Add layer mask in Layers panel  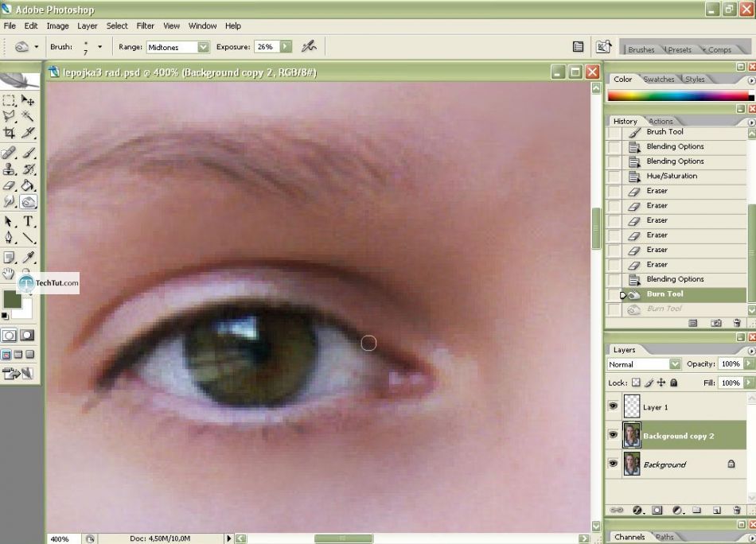coord(657,510)
